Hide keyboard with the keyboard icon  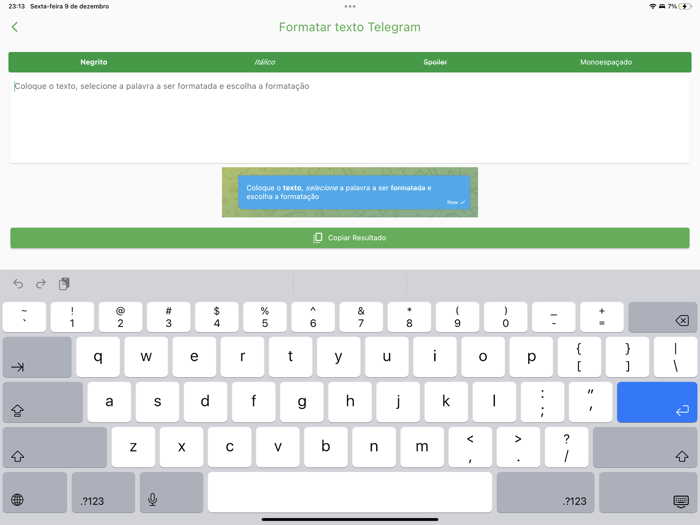point(648,492)
